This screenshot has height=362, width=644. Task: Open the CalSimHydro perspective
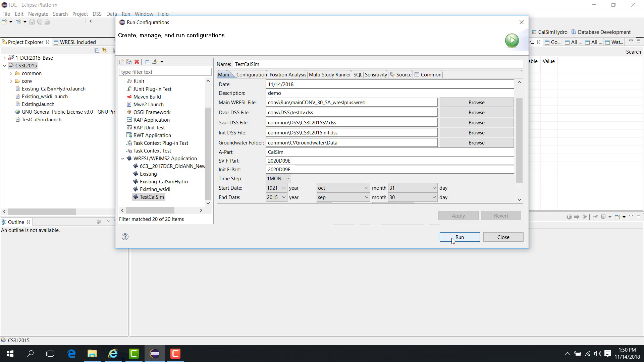pyautogui.click(x=550, y=32)
